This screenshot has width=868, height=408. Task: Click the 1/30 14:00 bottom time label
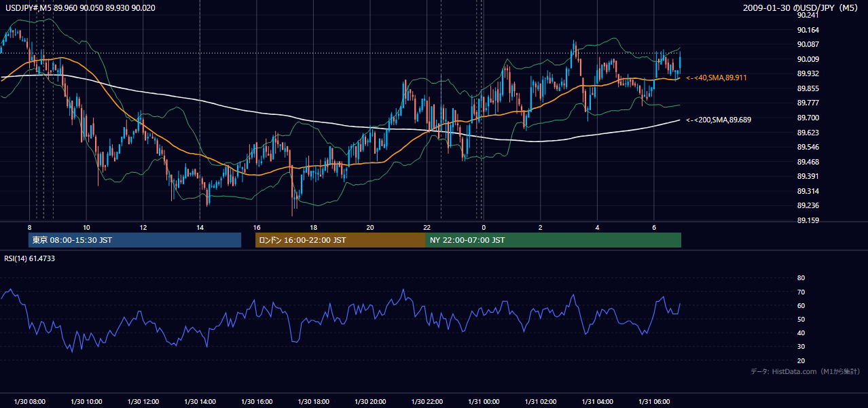(200, 402)
